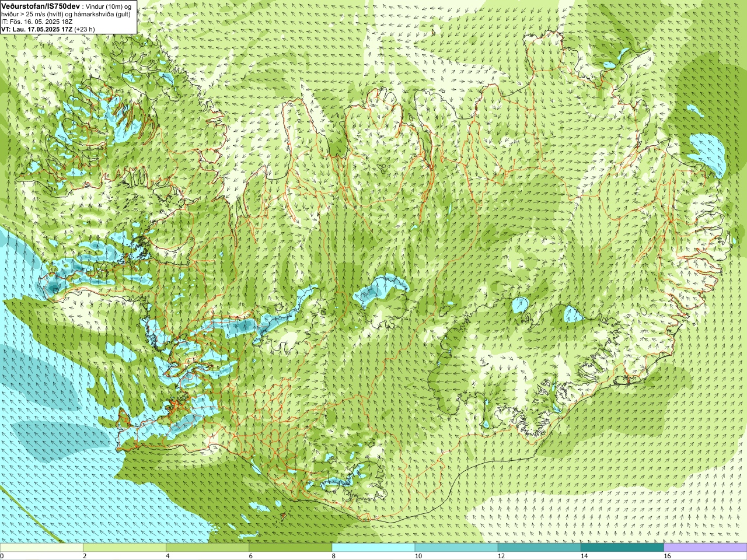Viewport: 747px width, 560px height.
Task: Click the pale cream 0–2 legend swatch
Action: (41, 548)
